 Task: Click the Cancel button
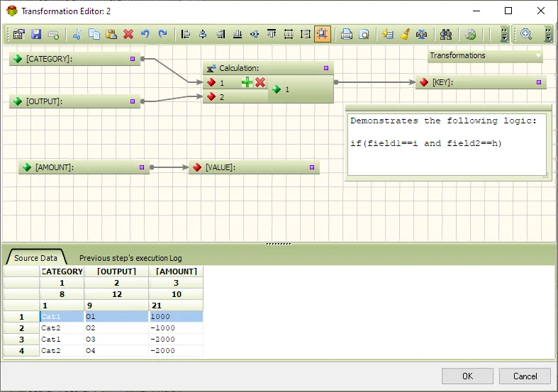click(525, 376)
